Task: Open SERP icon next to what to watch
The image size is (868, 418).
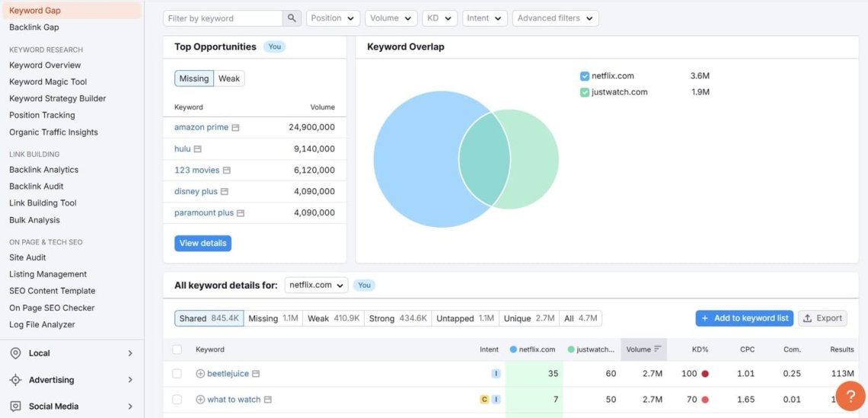Action: [267, 400]
